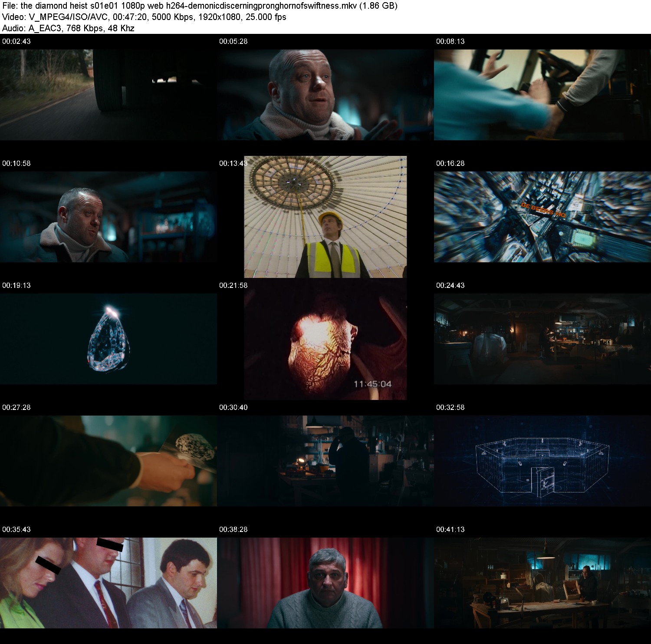
Task: Open the hard hat man under dome thumbnail
Action: point(325,217)
